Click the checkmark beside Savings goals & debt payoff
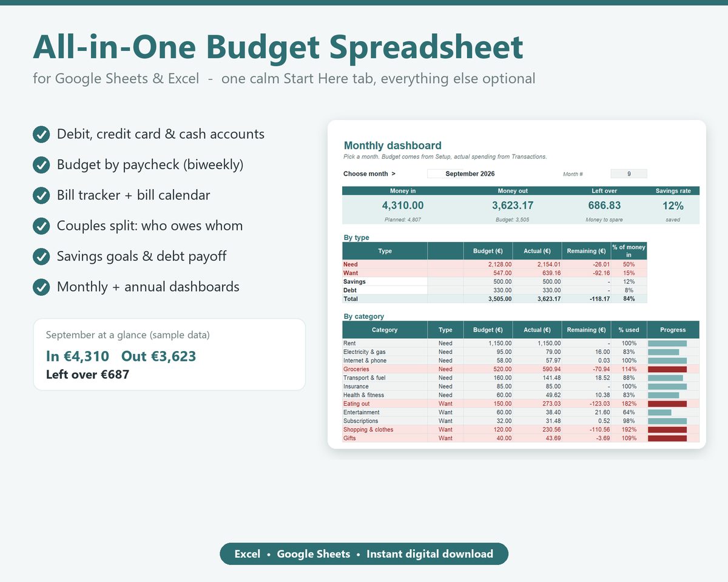The height and width of the screenshot is (582, 728). pyautogui.click(x=41, y=256)
